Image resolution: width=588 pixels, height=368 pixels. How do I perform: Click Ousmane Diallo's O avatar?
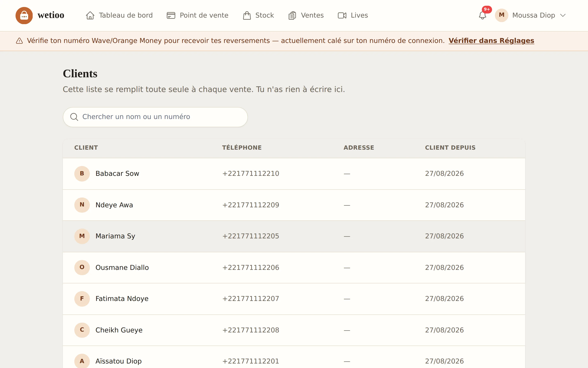tap(82, 267)
